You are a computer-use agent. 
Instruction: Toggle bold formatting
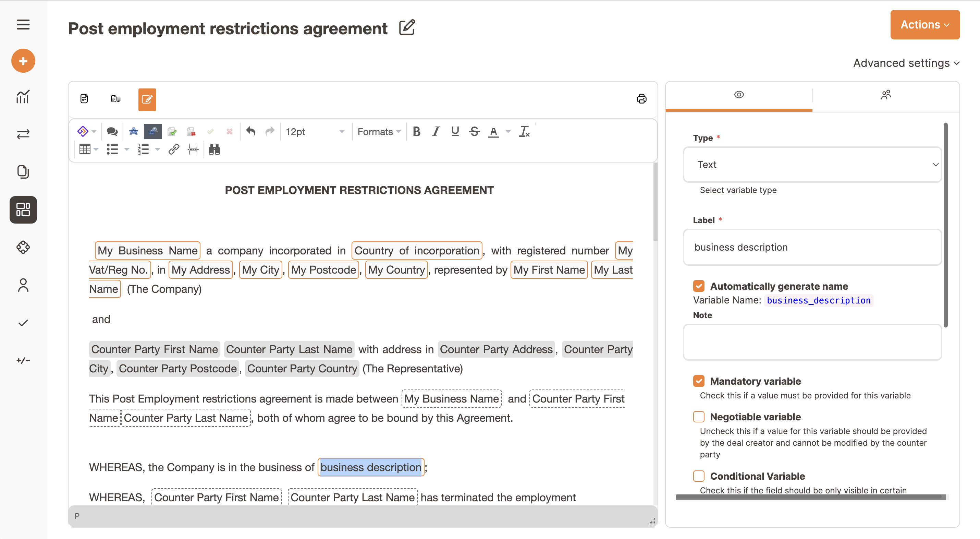417,132
